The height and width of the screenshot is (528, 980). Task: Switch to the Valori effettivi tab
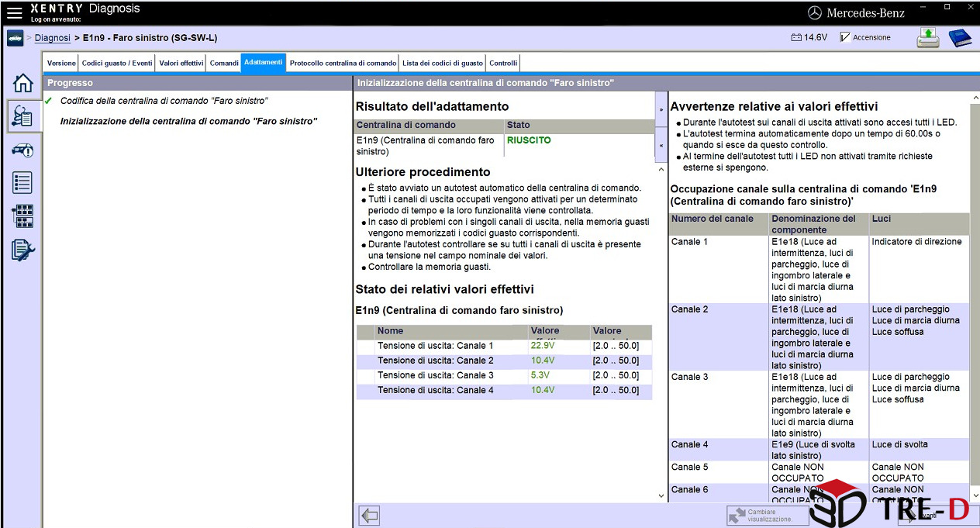tap(181, 63)
